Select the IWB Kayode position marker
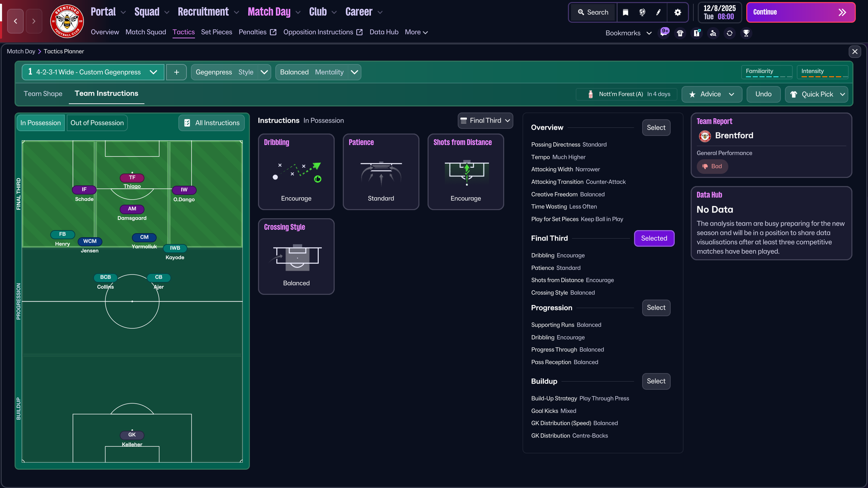 175,248
